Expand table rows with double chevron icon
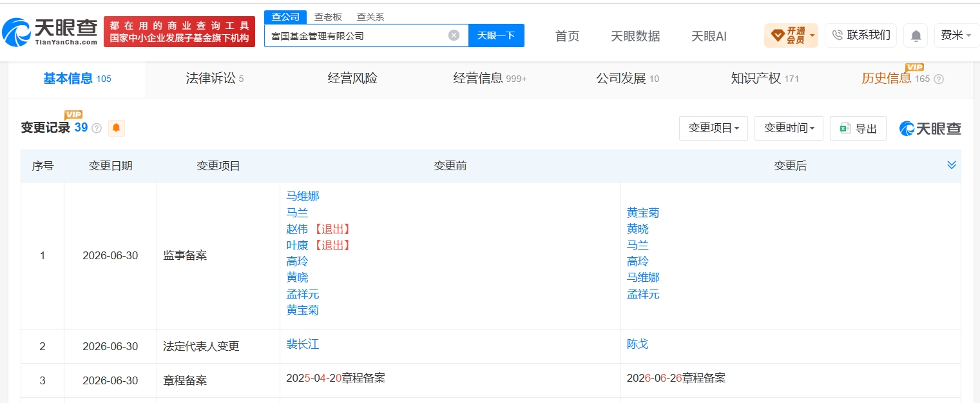The width and height of the screenshot is (980, 403). [x=951, y=165]
